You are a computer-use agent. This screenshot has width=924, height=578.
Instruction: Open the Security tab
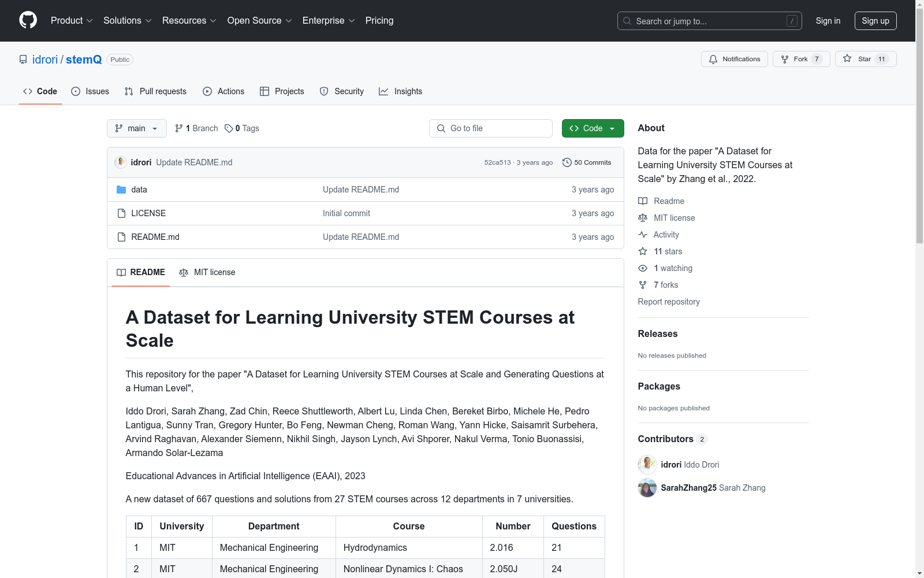342,91
